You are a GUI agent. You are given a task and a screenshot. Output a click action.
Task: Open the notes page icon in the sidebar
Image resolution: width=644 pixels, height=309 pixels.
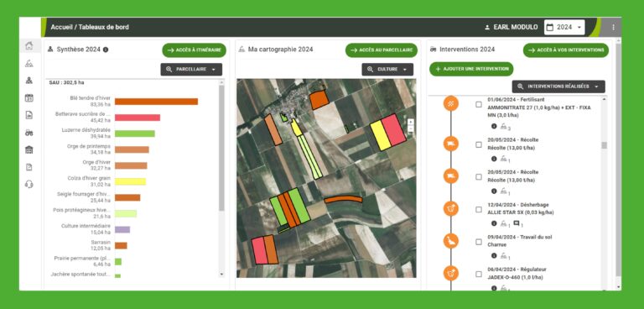point(29,167)
